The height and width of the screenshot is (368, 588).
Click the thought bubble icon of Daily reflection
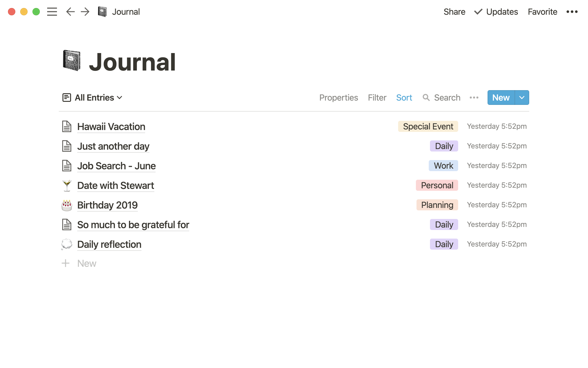(x=67, y=244)
